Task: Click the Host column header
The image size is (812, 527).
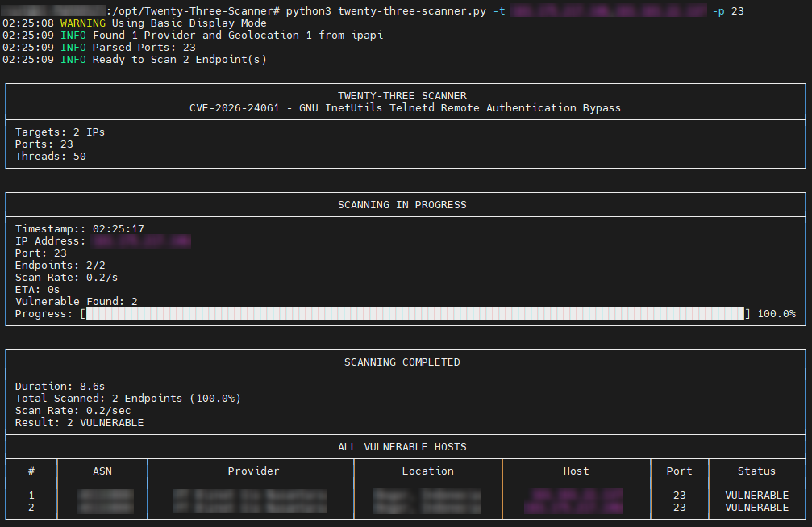Action: click(577, 471)
